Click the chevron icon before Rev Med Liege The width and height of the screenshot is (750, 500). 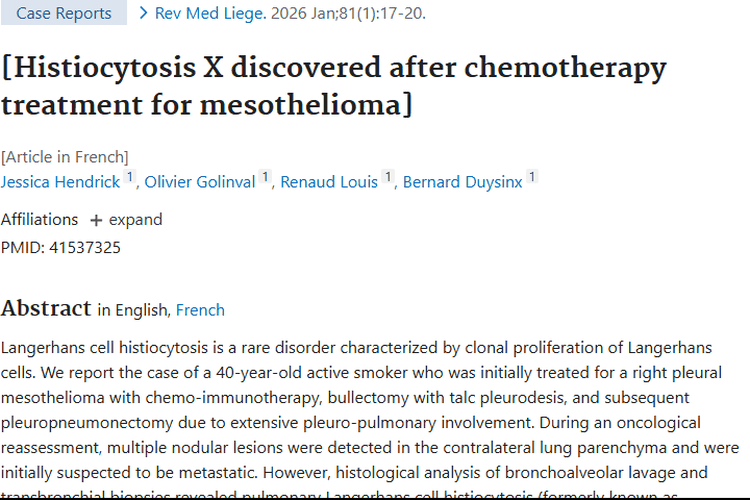pos(144,13)
